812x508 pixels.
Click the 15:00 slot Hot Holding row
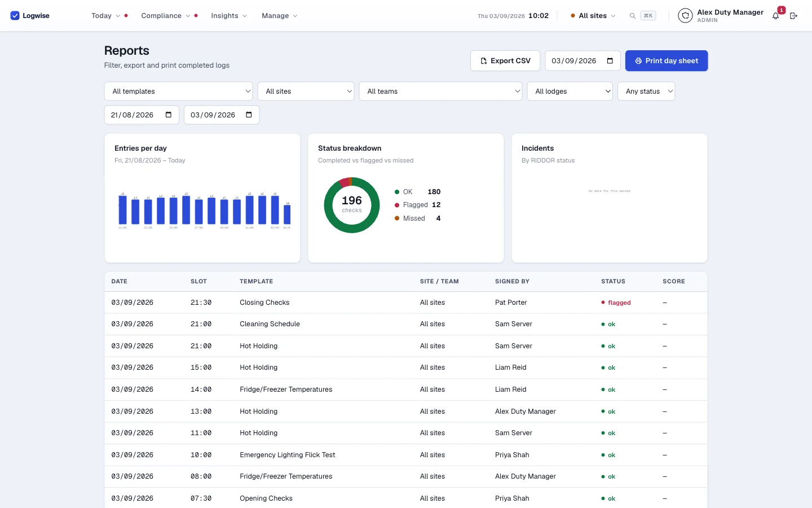(x=406, y=367)
